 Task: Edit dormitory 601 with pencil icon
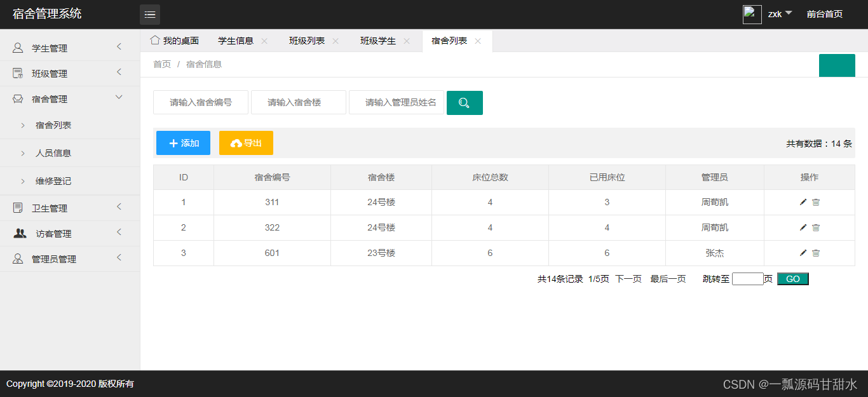(803, 253)
